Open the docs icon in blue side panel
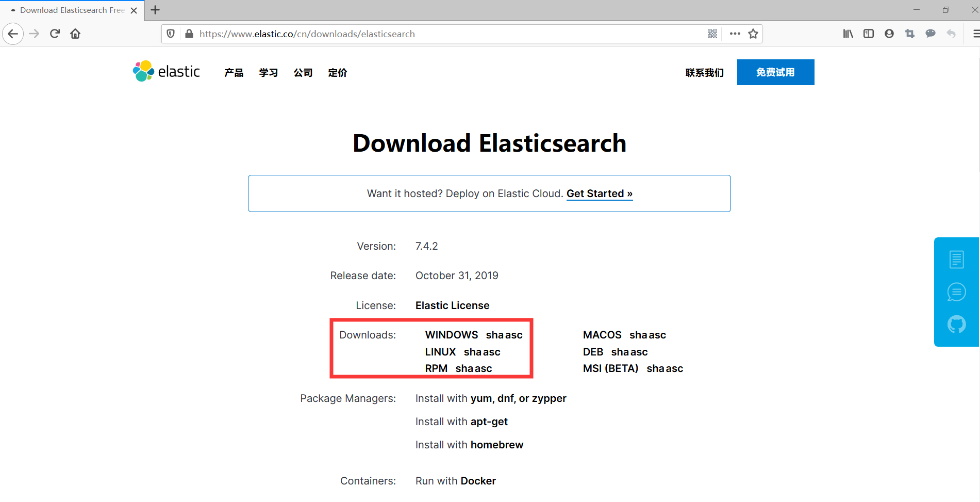The width and height of the screenshot is (980, 502). click(x=957, y=259)
